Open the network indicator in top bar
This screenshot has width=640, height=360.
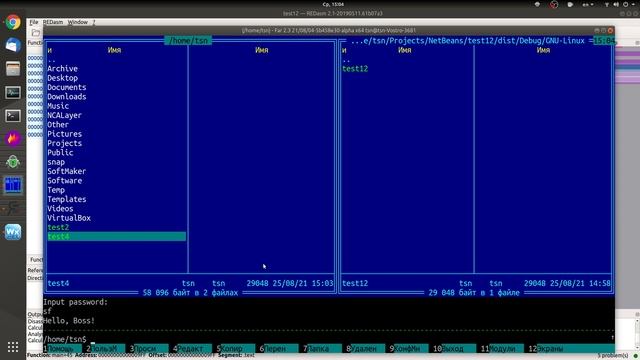(607, 4)
